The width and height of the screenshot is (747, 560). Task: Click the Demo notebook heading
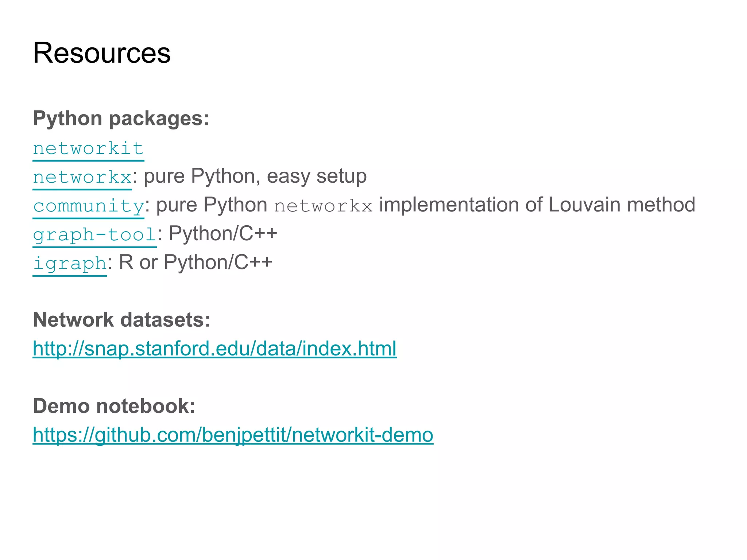[x=114, y=406]
